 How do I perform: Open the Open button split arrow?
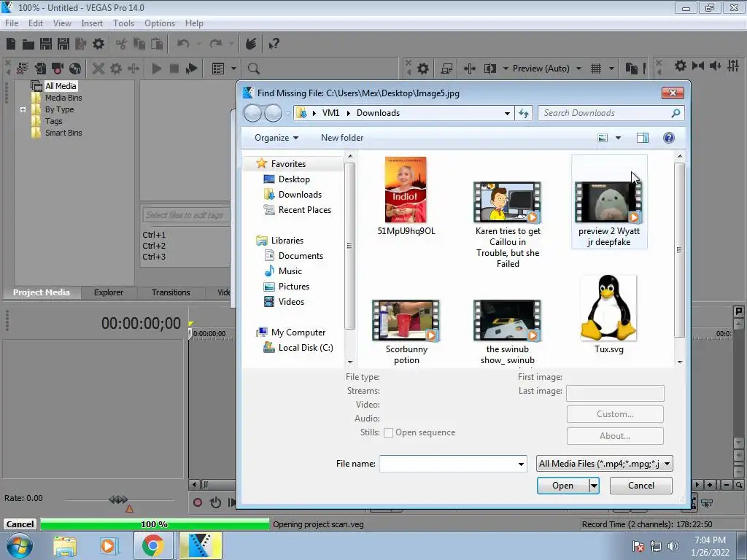tap(594, 486)
